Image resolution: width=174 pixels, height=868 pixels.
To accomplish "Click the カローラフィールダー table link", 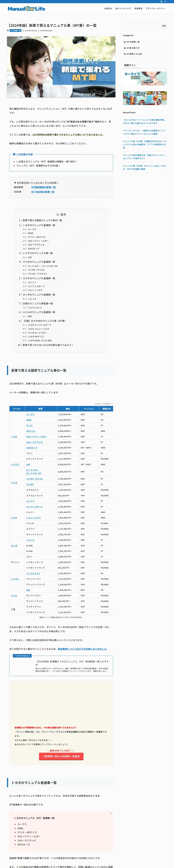I will coord(37,437).
